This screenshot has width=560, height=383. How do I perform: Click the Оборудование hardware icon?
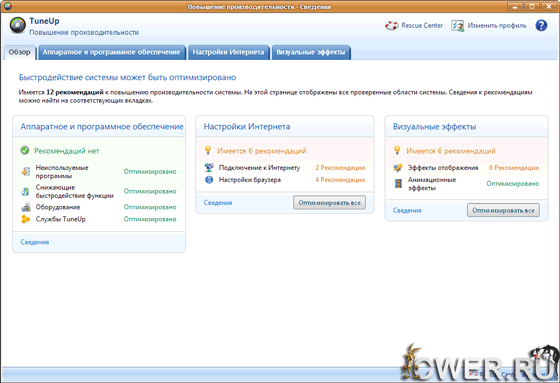[x=26, y=207]
